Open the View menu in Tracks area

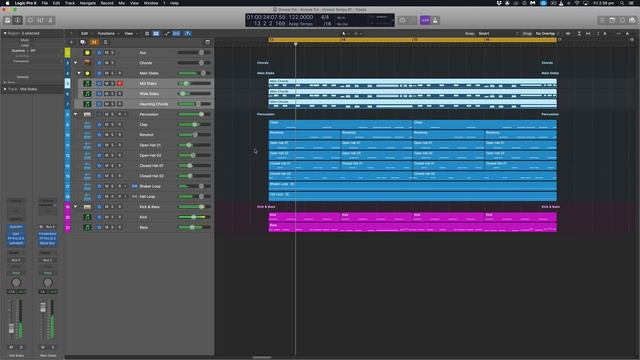pos(129,33)
